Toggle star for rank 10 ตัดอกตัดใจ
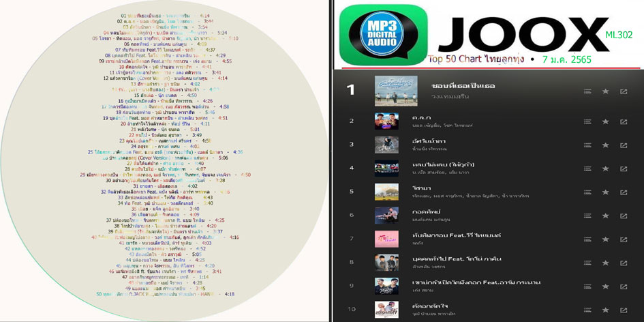Viewport: 644px width, 322px height. pyautogui.click(x=605, y=310)
